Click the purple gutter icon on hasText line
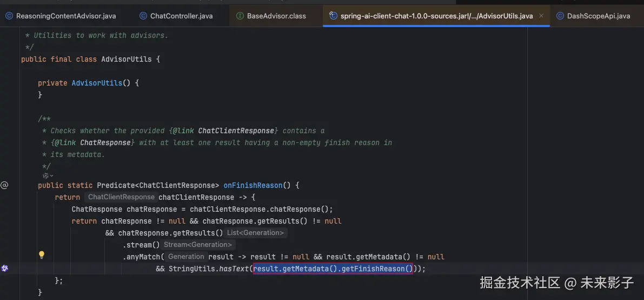The image size is (644, 300). pos(4,268)
